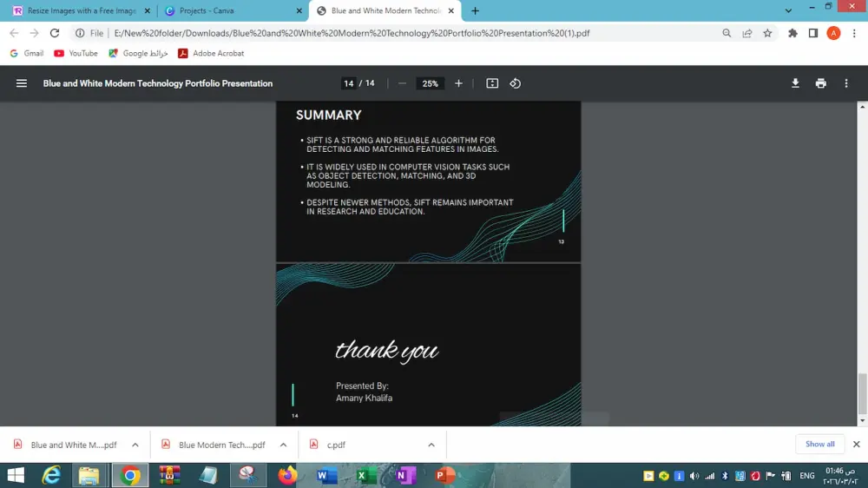
Task: Open Excel from taskbar
Action: [365, 475]
